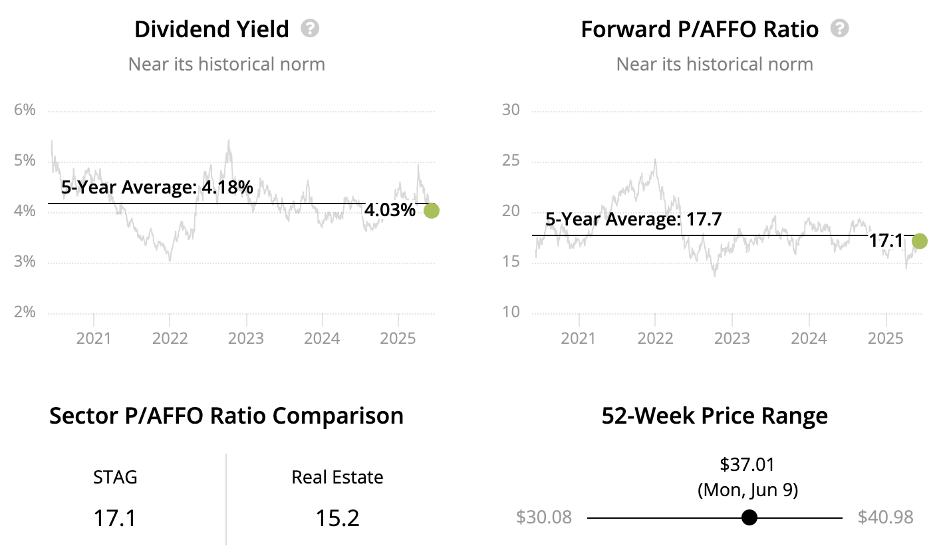Screen dimensions: 939x560
Task: Click the Forward P/AFFO Ratio title
Action: pos(700,29)
